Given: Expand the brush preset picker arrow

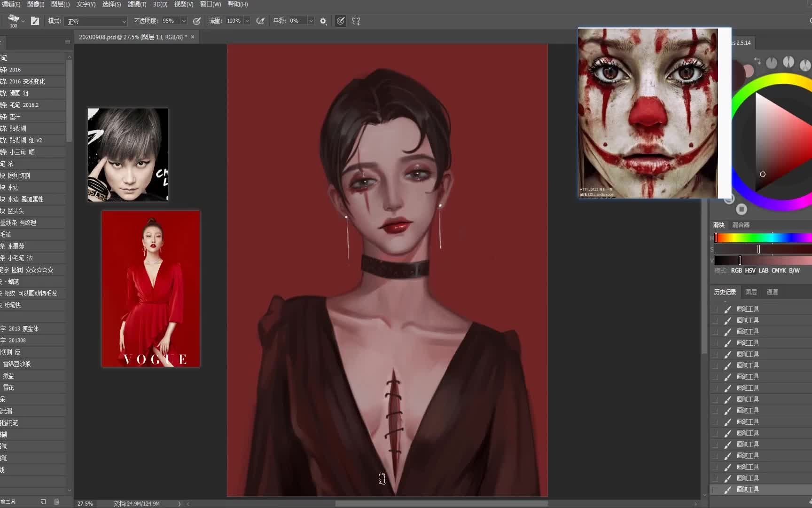Looking at the screenshot, I should coord(23,21).
